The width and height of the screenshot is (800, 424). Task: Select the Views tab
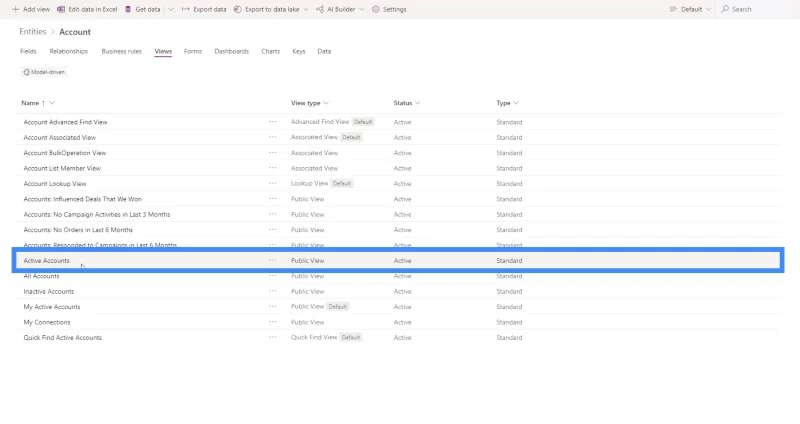tap(163, 52)
